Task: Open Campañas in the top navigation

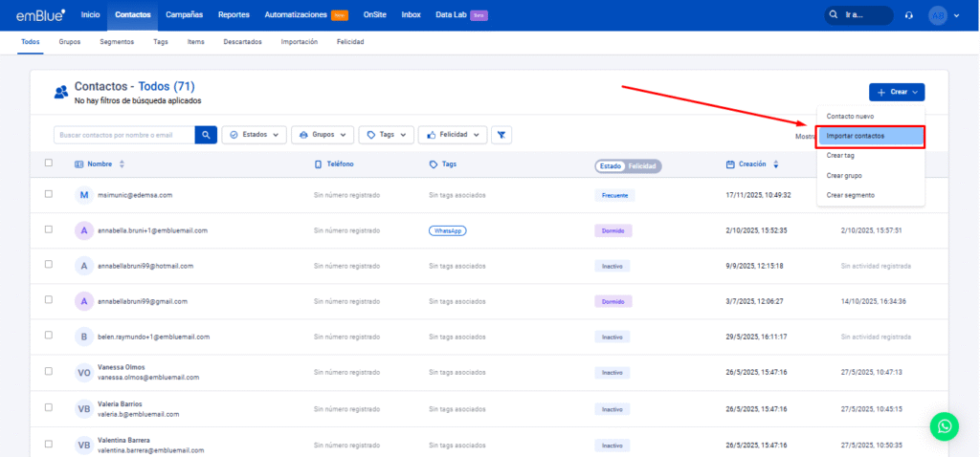Action: [184, 15]
